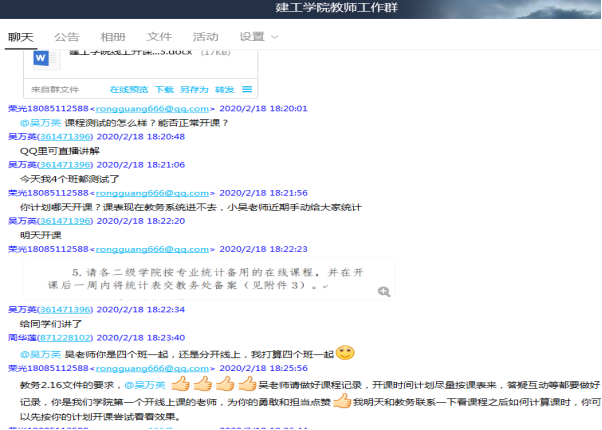This screenshot has width=602, height=430.
Task: Click the Word document file icon
Action: 43,58
